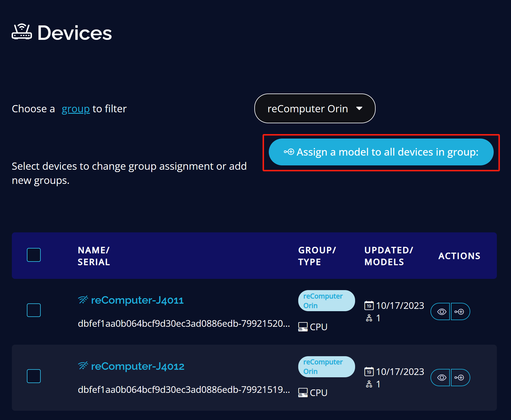Viewport: 511px width, 420px height.
Task: Follow the 'group' hyperlink
Action: point(76,109)
